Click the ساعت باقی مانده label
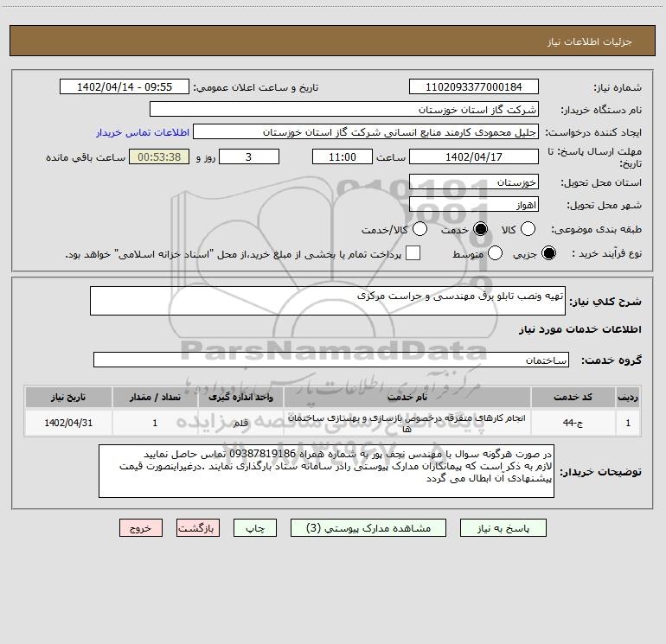The width and height of the screenshot is (666, 644). click(x=86, y=157)
